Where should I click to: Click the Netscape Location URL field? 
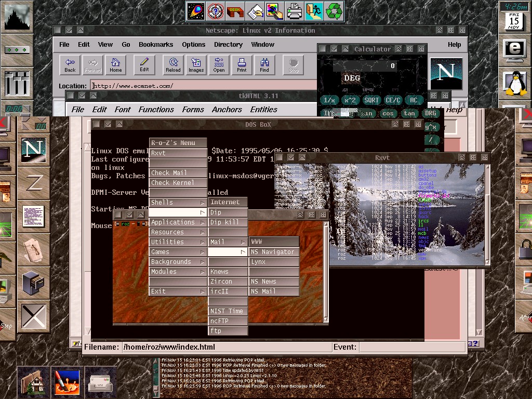click(x=204, y=86)
